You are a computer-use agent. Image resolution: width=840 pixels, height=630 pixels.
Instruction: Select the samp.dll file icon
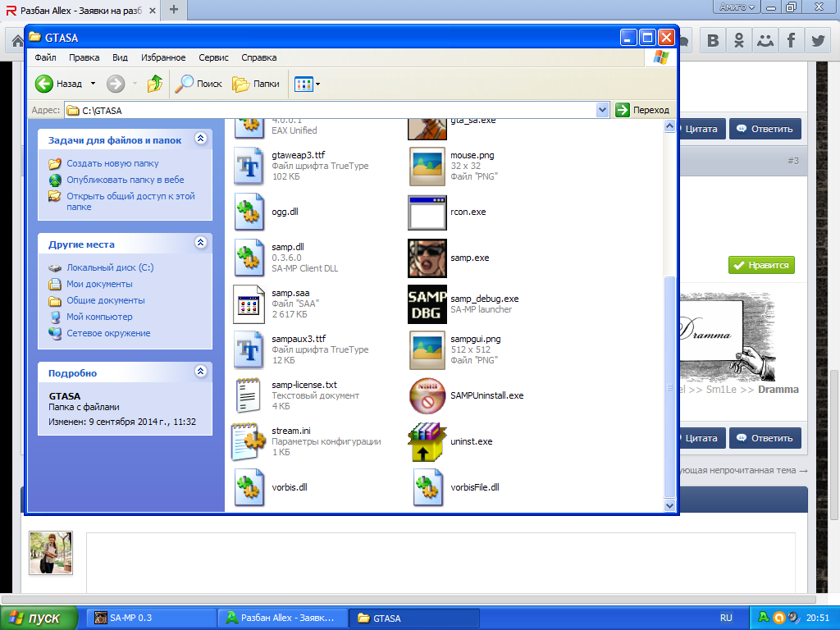[249, 258]
